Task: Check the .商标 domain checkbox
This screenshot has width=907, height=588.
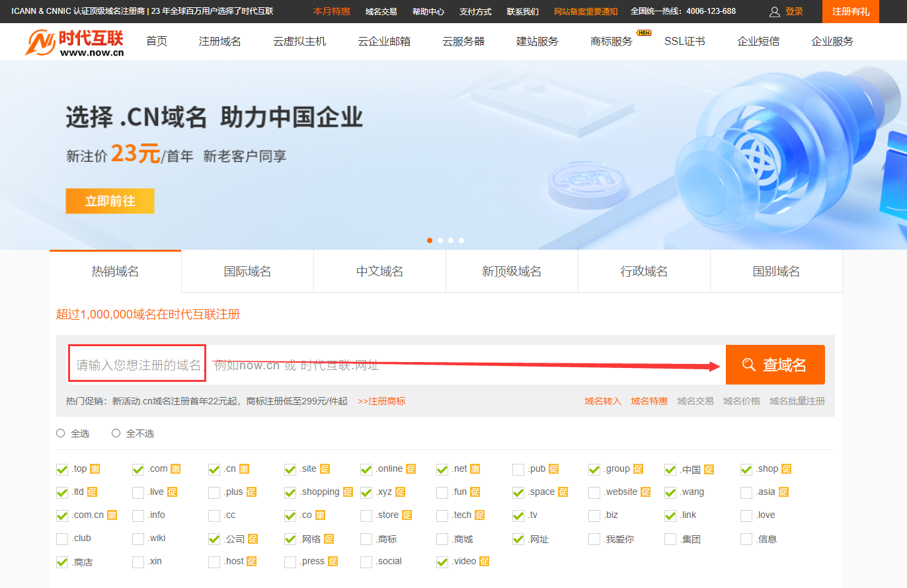Action: [366, 539]
